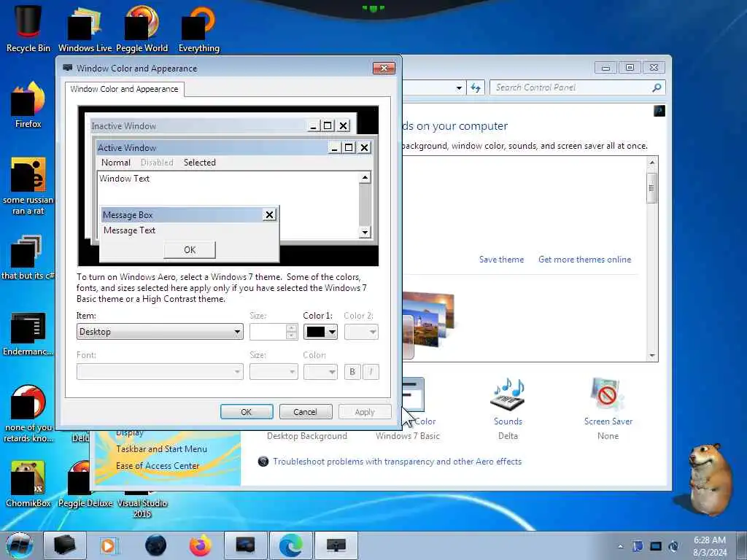Open the Everything desktop icon
747x560 pixels.
198,28
